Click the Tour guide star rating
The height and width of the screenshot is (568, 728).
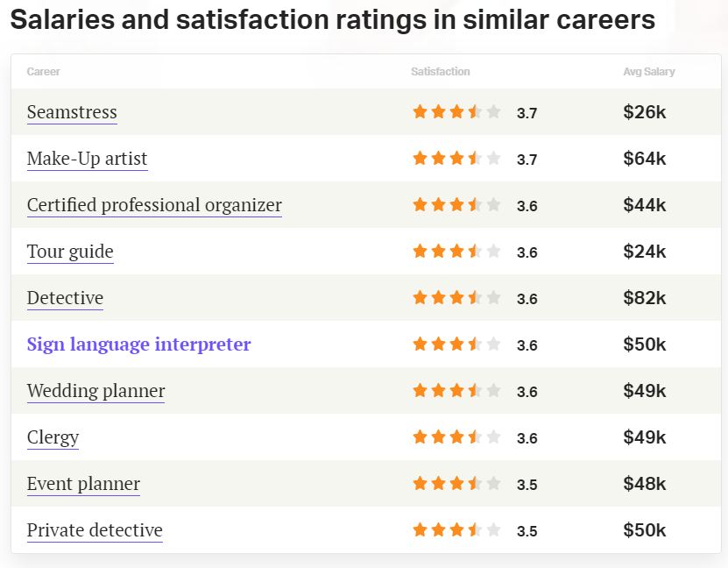tap(456, 252)
